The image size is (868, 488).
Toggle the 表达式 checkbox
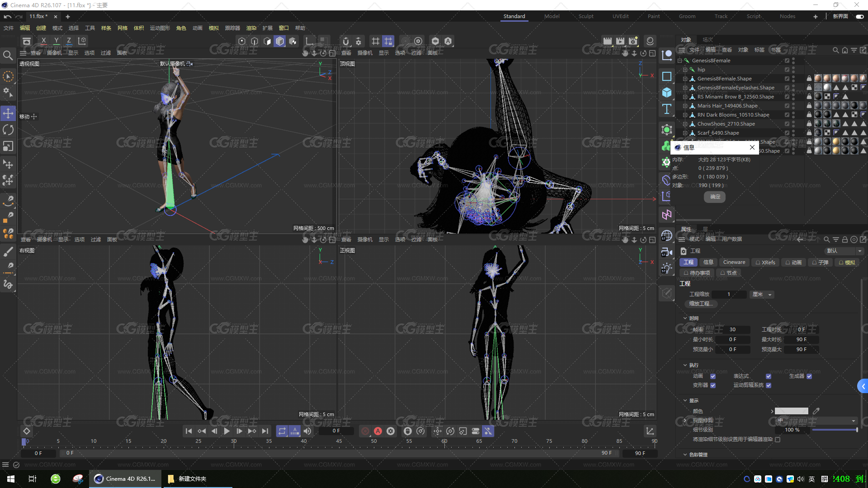[769, 376]
